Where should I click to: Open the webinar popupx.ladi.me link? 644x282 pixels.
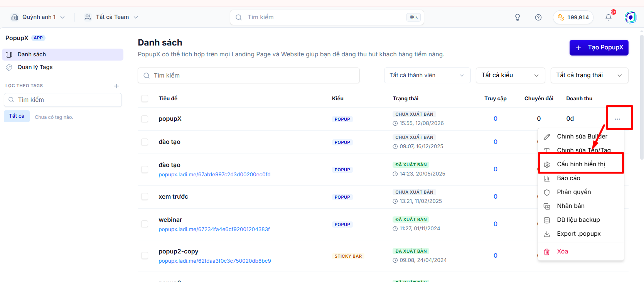click(x=214, y=230)
